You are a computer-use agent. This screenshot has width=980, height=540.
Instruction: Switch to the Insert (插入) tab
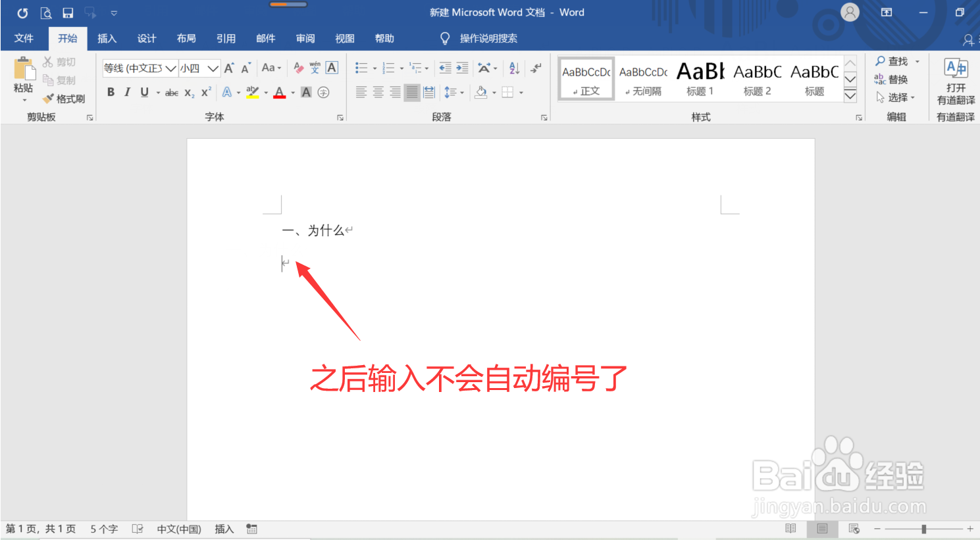point(107,38)
